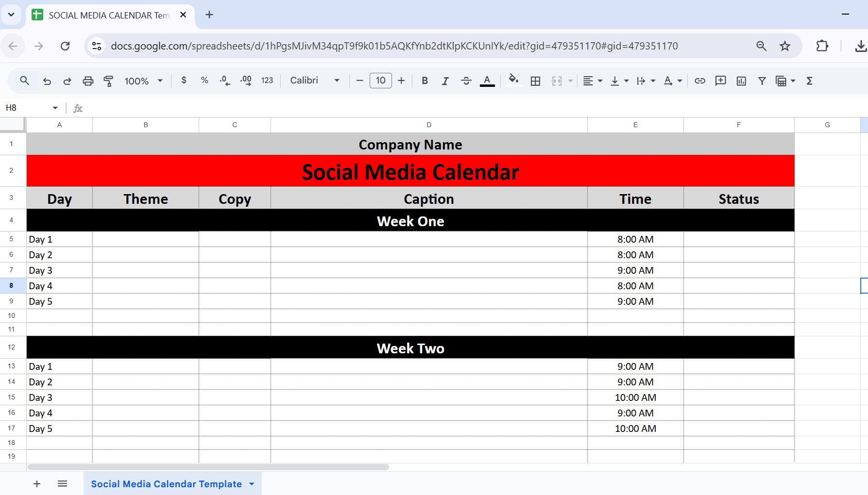
Task: Toggle italic formatting
Action: pyautogui.click(x=445, y=81)
